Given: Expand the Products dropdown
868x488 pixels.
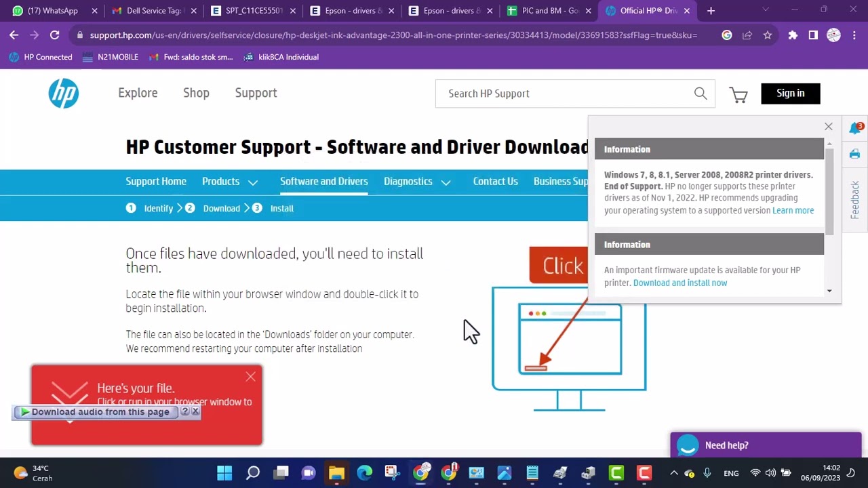Looking at the screenshot, I should coord(230,182).
